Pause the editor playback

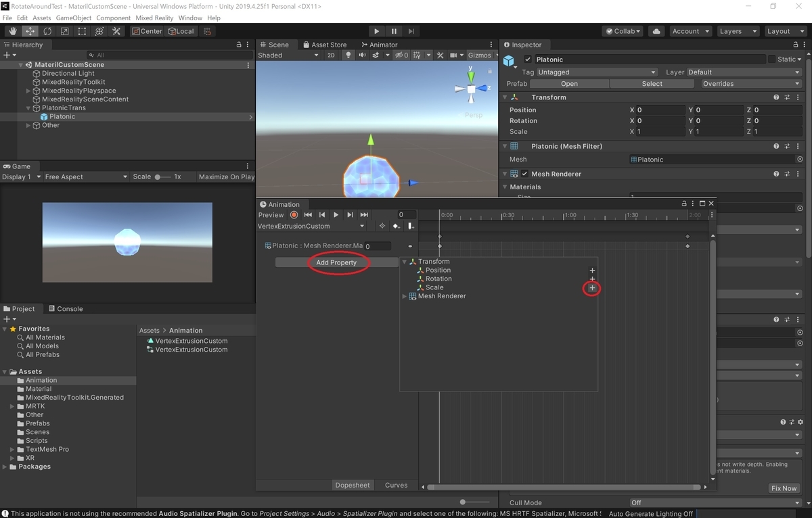(394, 31)
